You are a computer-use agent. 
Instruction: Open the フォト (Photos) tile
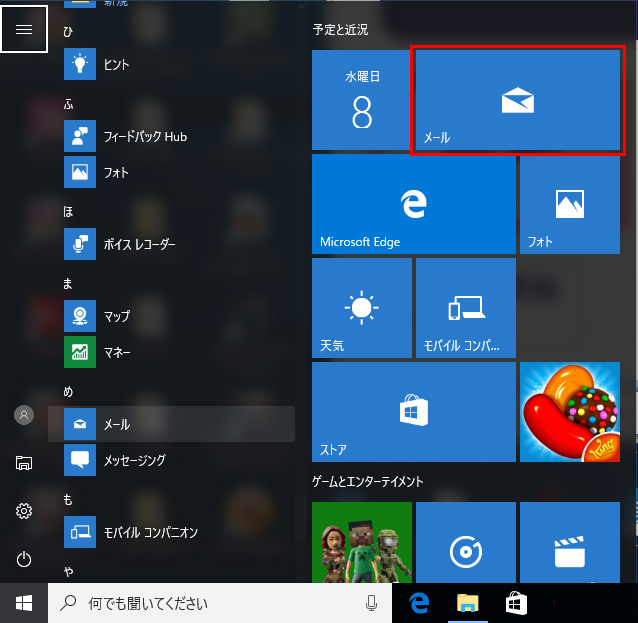(x=570, y=204)
